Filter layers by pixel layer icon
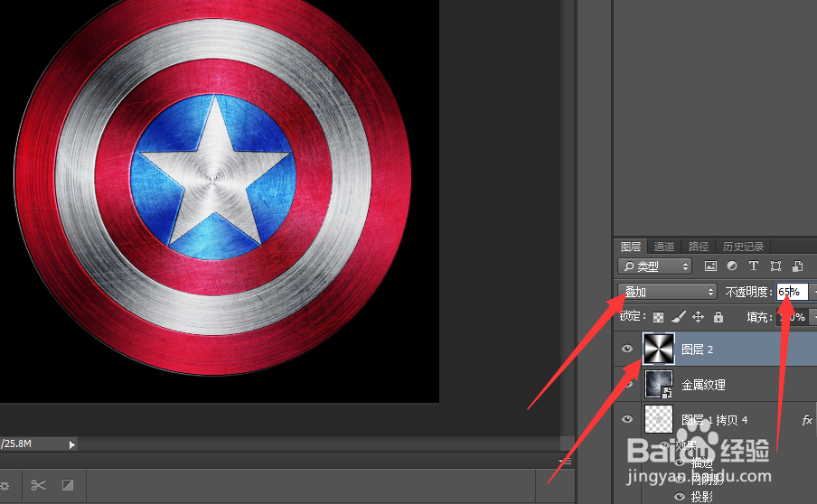This screenshot has width=817, height=504. 710,266
